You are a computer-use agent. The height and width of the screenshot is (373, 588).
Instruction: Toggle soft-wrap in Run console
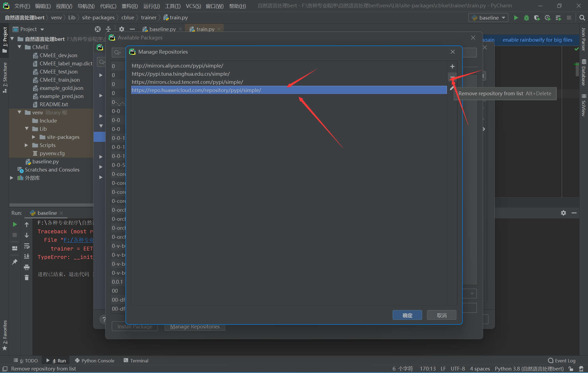27,246
